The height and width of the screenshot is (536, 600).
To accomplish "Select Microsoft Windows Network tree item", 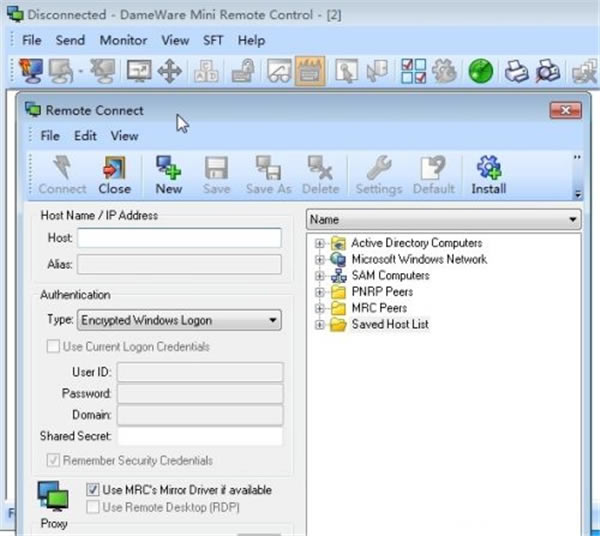I will pyautogui.click(x=418, y=259).
